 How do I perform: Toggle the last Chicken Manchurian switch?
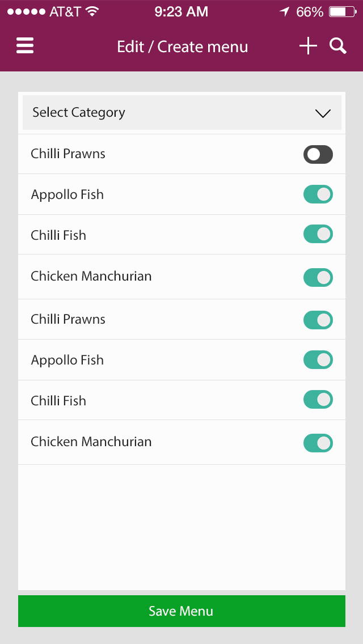pyautogui.click(x=318, y=443)
